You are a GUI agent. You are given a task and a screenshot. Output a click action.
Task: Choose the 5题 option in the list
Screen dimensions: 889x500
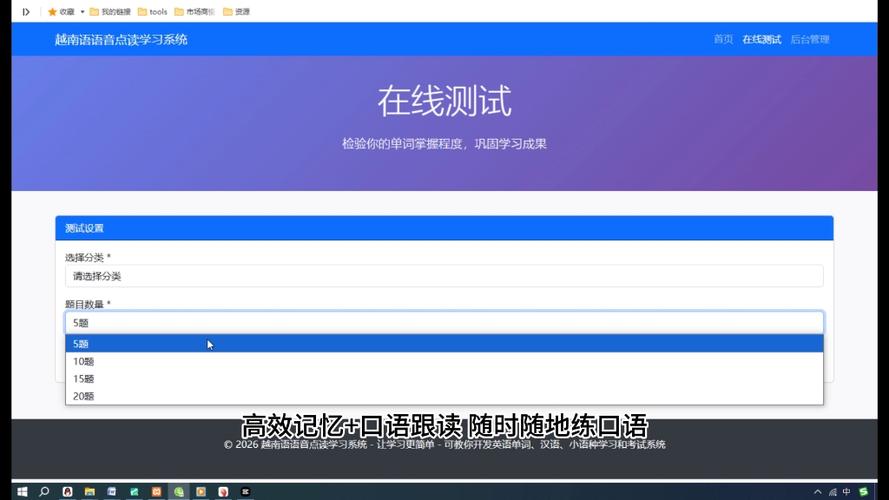pos(444,344)
